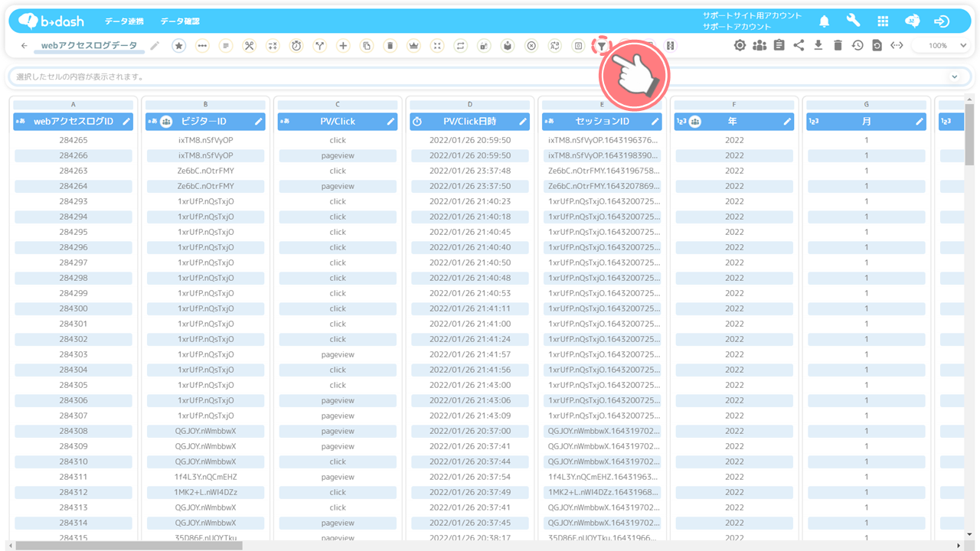
Task: Open the 100% zoom dropdown
Action: [942, 46]
